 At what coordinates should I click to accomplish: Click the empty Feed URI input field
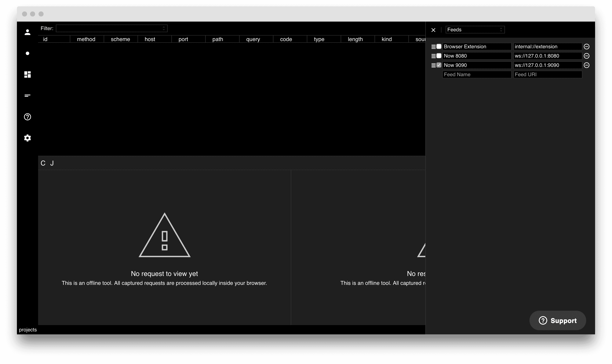(x=547, y=74)
